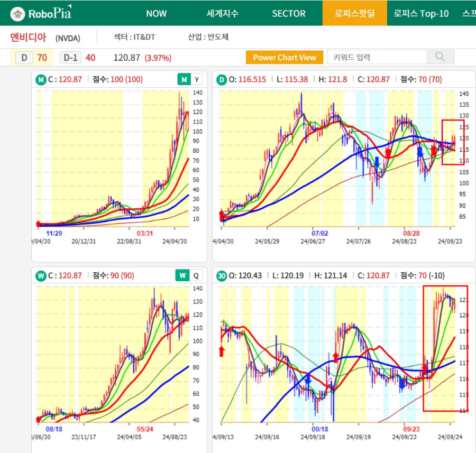The image size is (476, 453).
Task: Click the 섹터 : IT&DT label
Action: (134, 37)
